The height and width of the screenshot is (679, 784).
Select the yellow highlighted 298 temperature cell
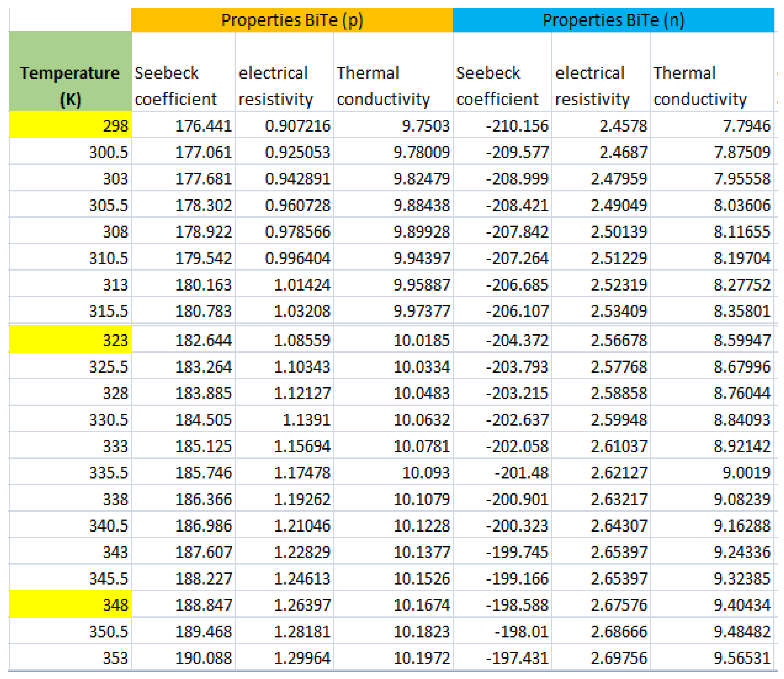(x=70, y=125)
